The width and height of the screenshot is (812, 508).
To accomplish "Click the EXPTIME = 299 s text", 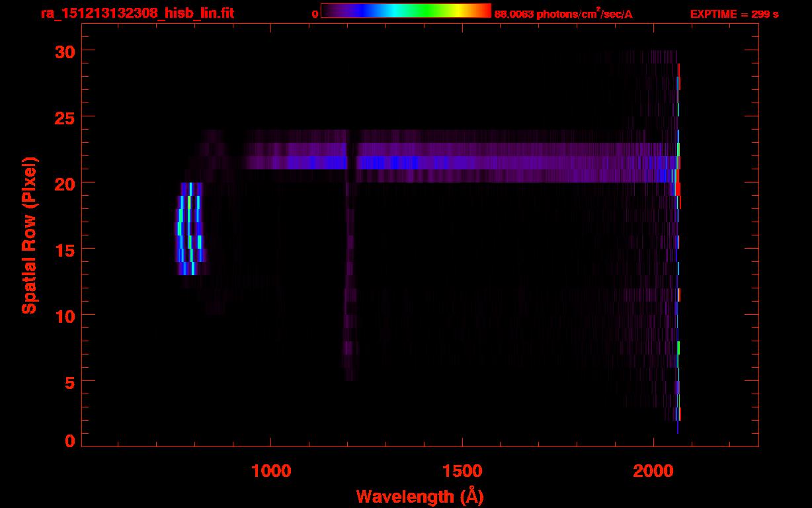I will coord(734,14).
